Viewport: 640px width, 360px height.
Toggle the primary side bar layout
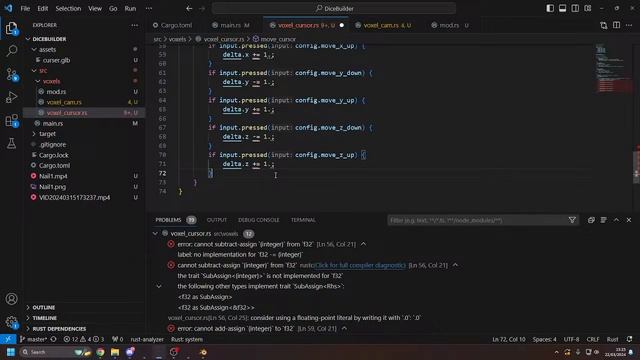550,8
